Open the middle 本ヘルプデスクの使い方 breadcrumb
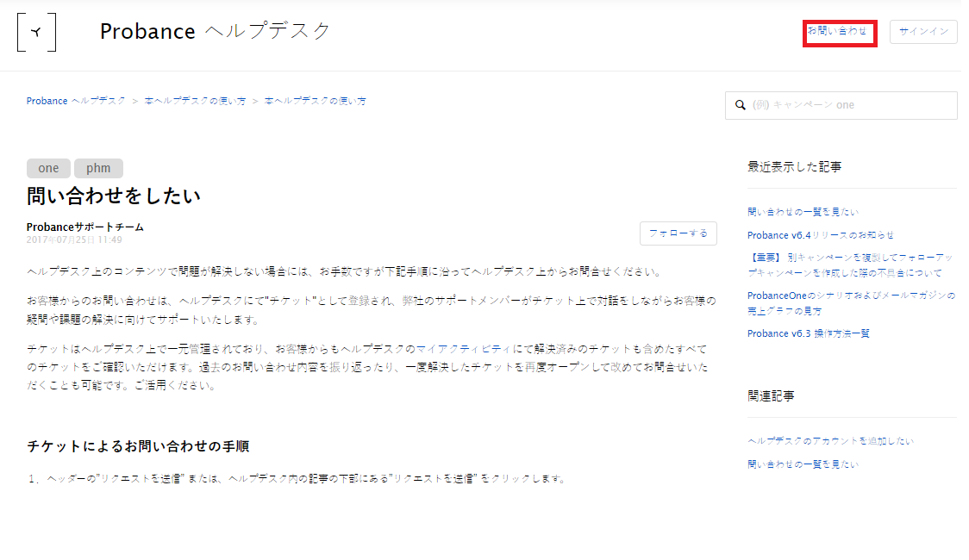Viewport: 969px width, 560px height. (x=195, y=101)
